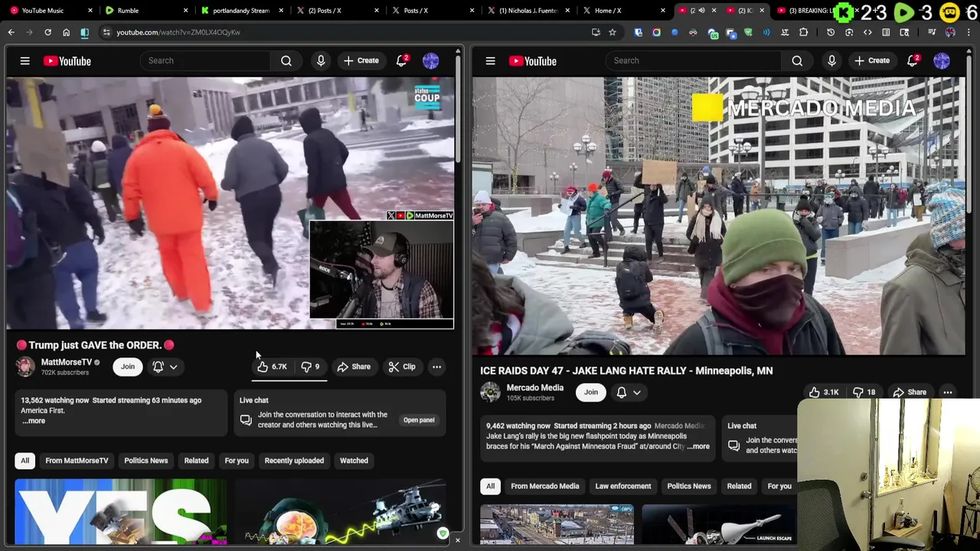This screenshot has height=551, width=980.
Task: Expand MattMorseTV notification options chevron
Action: click(174, 367)
